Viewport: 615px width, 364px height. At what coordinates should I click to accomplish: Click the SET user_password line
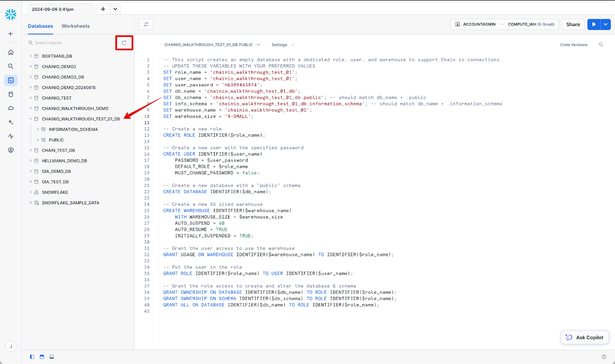click(213, 85)
